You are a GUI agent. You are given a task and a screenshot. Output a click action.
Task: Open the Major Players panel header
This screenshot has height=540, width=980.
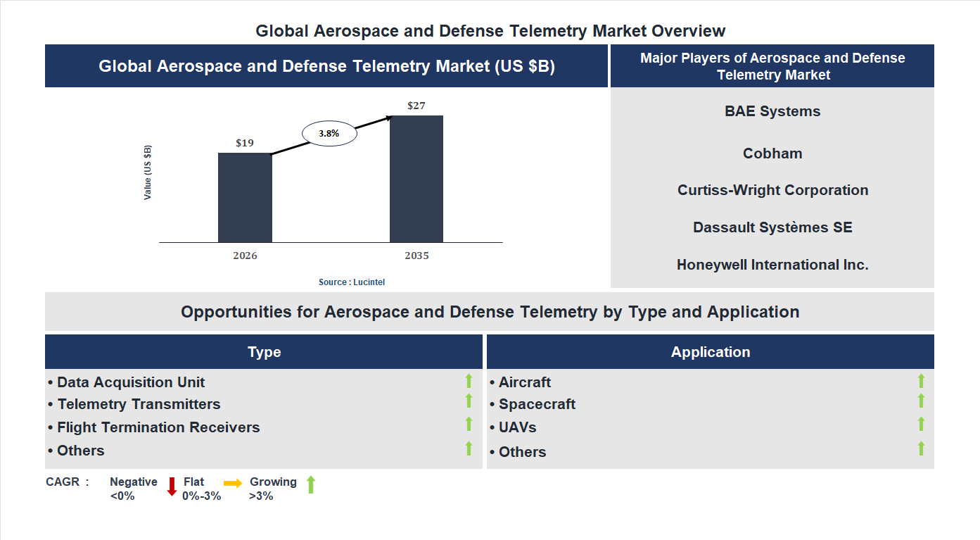click(772, 65)
